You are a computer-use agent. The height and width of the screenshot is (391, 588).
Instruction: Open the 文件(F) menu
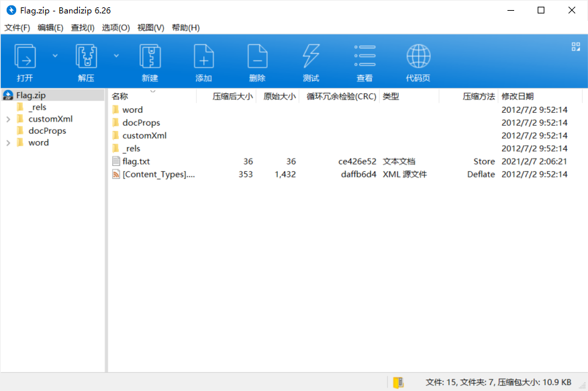click(17, 28)
